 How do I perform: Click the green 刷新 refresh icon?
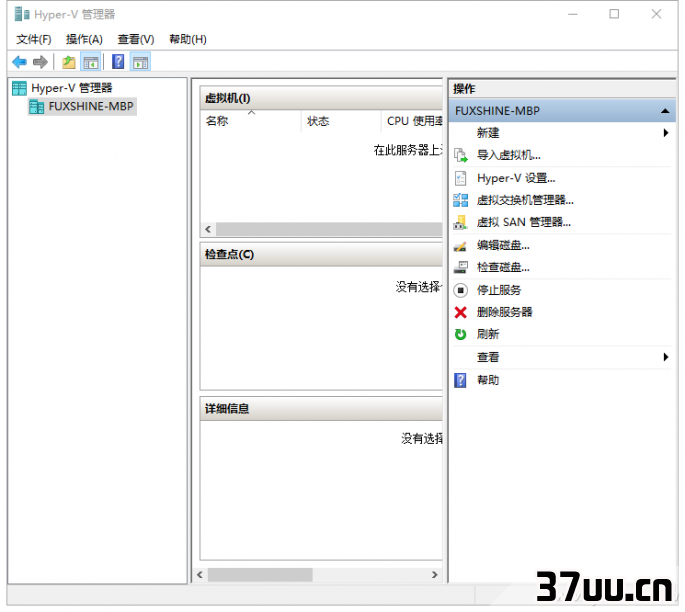click(460, 335)
